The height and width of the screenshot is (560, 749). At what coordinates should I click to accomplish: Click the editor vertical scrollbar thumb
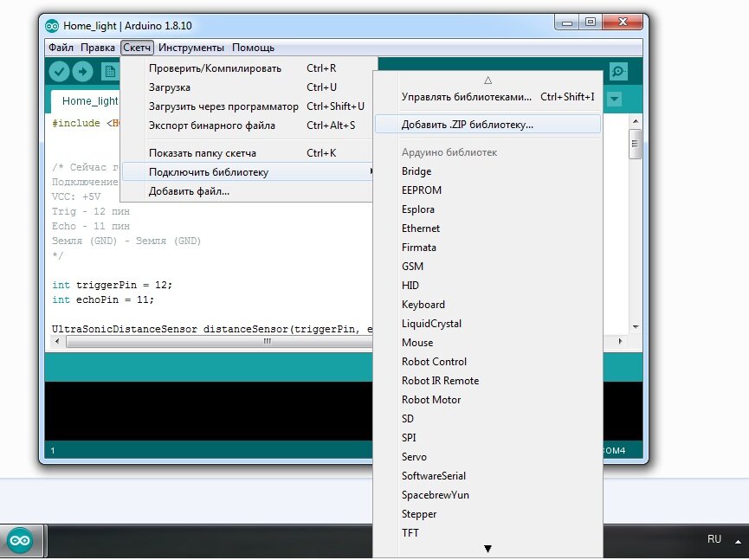click(635, 144)
